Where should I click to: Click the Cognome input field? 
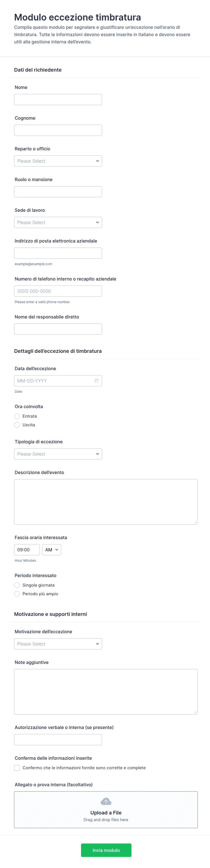click(58, 130)
